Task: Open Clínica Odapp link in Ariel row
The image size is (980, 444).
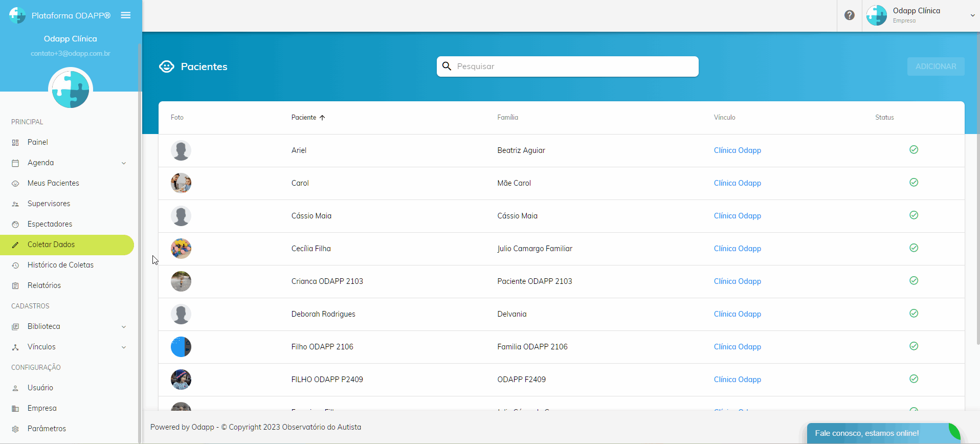Action: coord(737,150)
